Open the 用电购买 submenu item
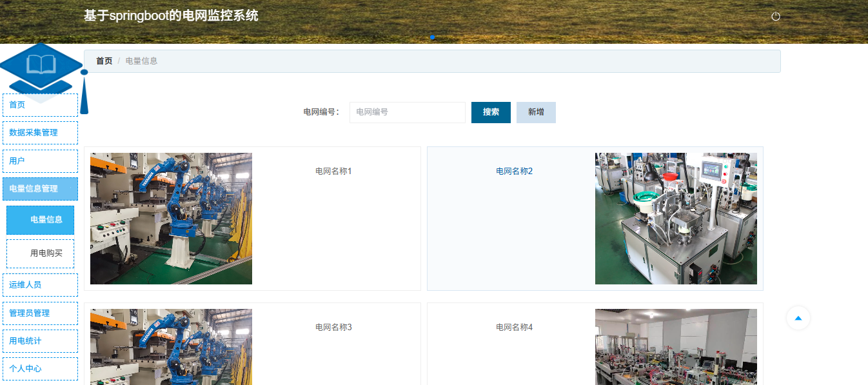This screenshot has height=385, width=868. [40, 253]
